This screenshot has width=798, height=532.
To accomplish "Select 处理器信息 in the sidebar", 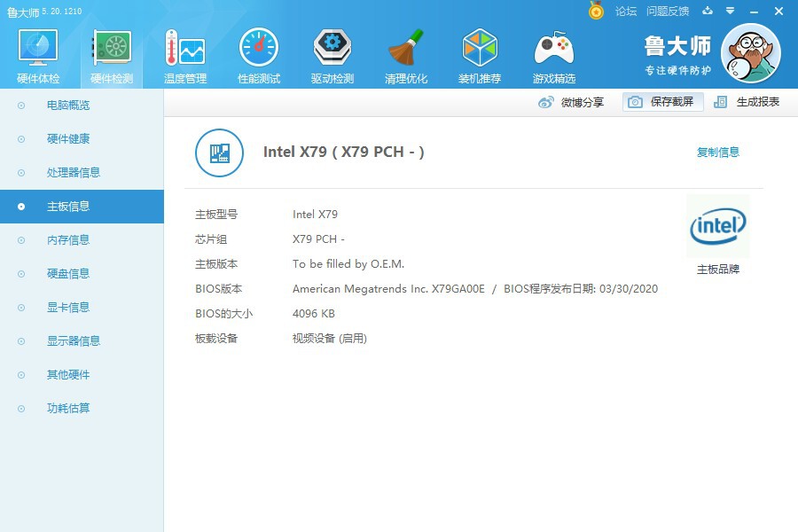I will (x=82, y=173).
